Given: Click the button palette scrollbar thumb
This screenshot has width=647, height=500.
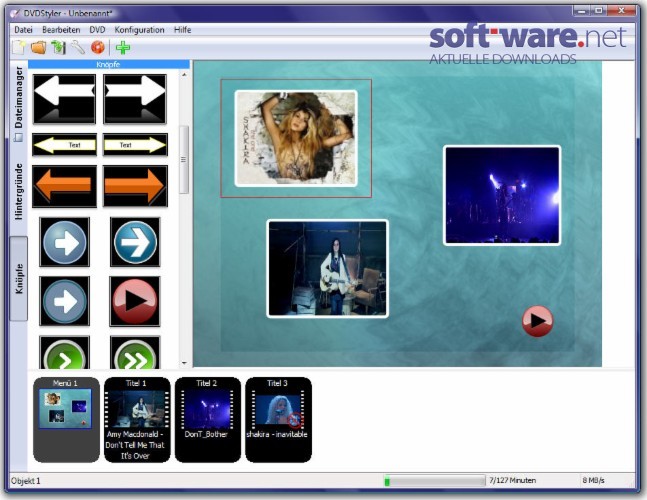Looking at the screenshot, I should [184, 160].
